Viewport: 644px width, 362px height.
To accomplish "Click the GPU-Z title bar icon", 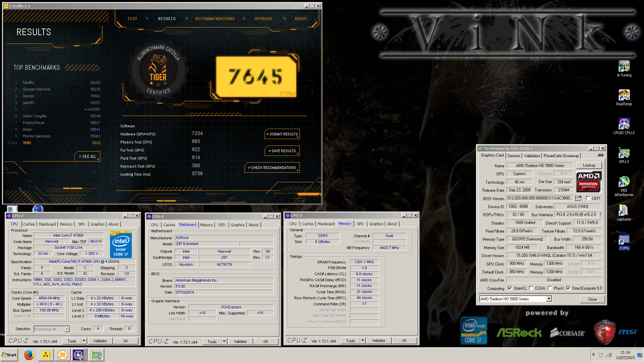I will [480, 148].
